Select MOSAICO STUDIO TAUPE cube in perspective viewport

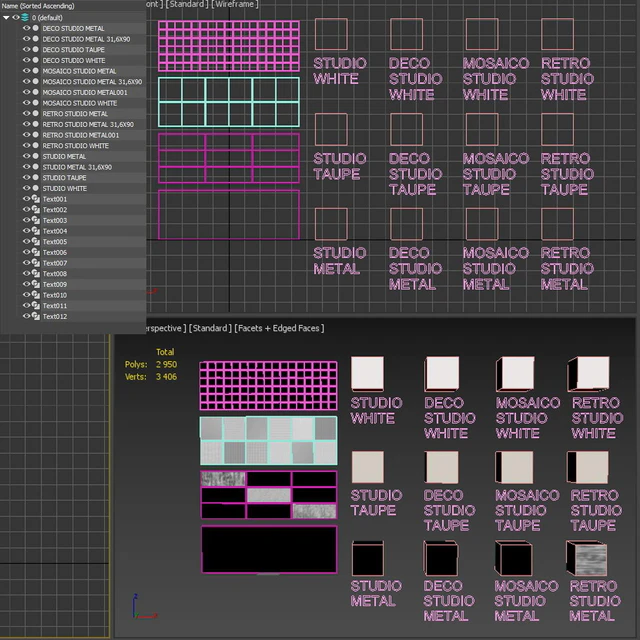pos(514,467)
